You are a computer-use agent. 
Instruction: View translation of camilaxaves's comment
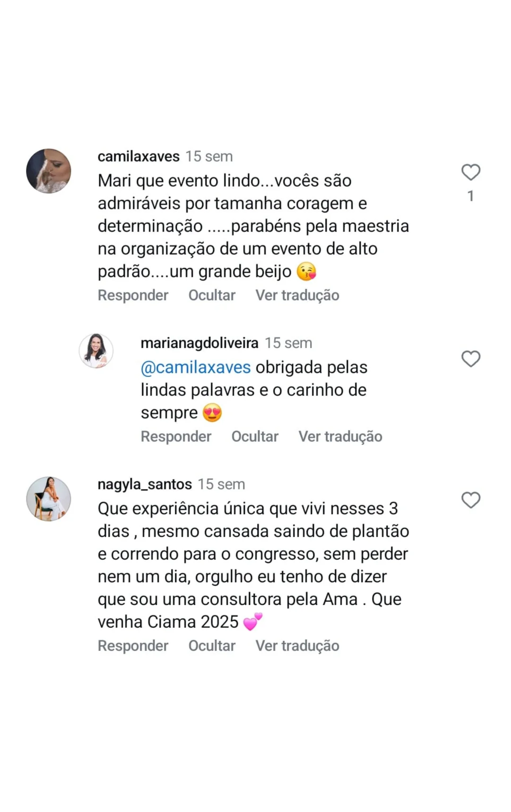click(297, 295)
